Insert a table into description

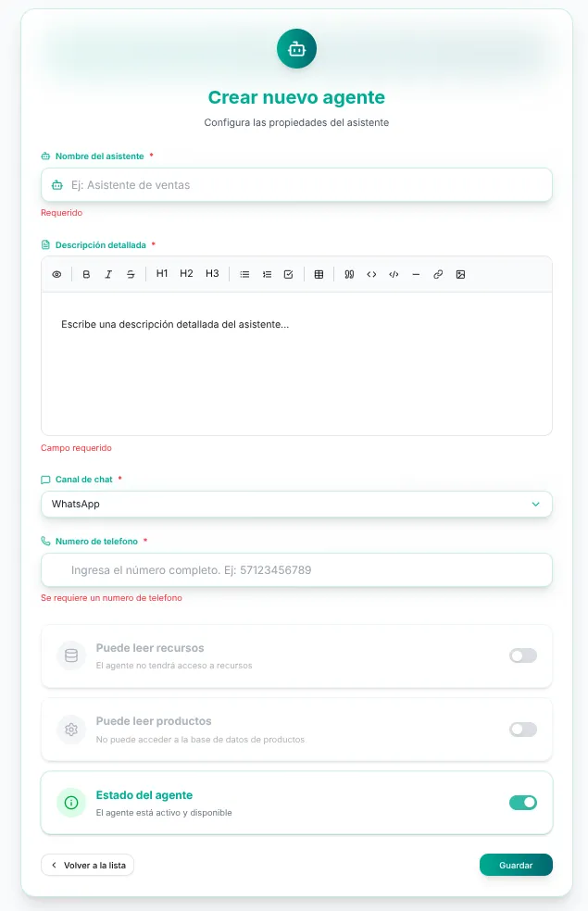coord(319,274)
